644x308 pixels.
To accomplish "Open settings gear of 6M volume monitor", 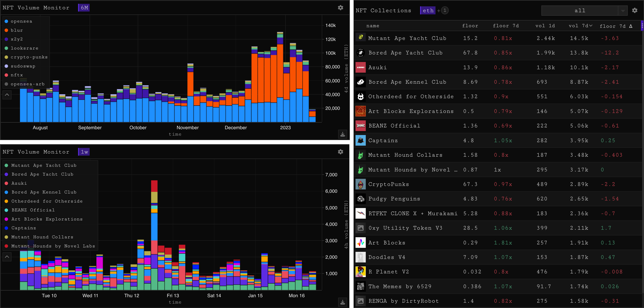I will 340,8.
